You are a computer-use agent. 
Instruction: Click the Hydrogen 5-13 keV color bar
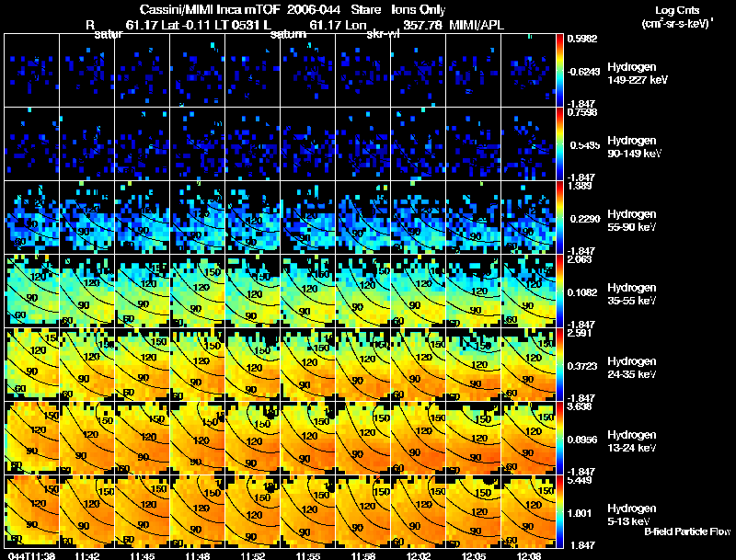pos(559,511)
